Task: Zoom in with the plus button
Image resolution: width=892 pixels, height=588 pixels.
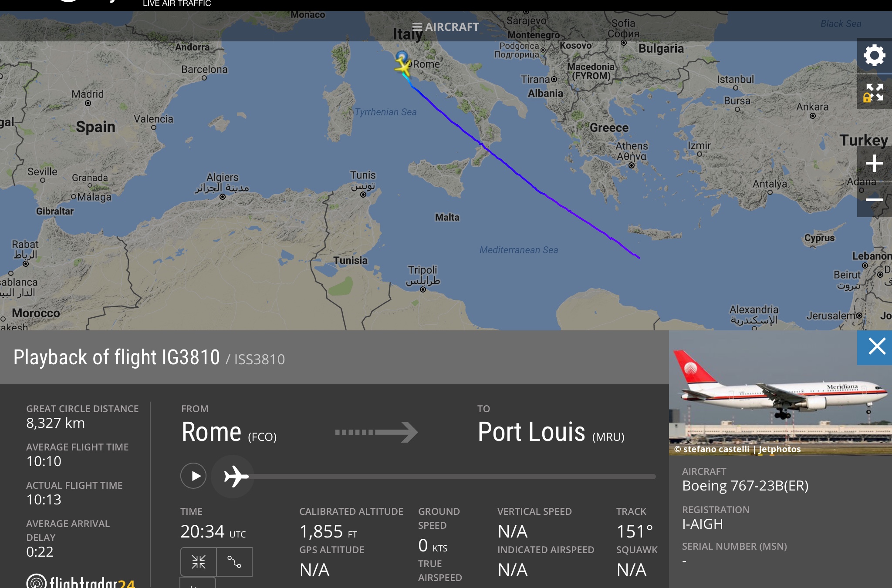Action: [x=874, y=164]
